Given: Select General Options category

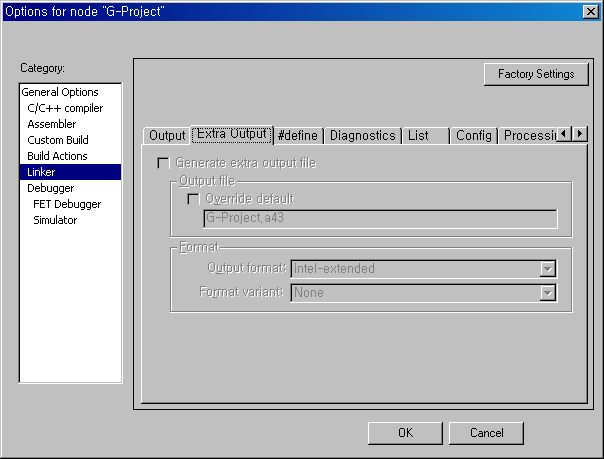Looking at the screenshot, I should (x=60, y=92).
